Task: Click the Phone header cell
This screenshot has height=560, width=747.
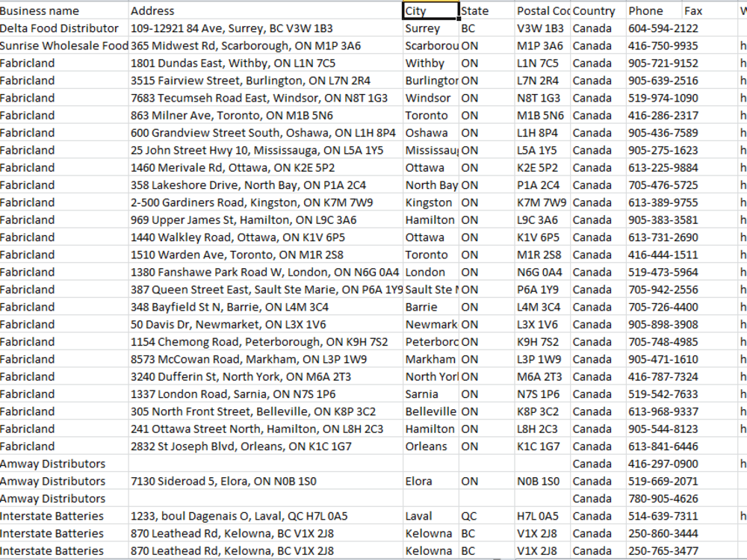Action: click(x=654, y=10)
